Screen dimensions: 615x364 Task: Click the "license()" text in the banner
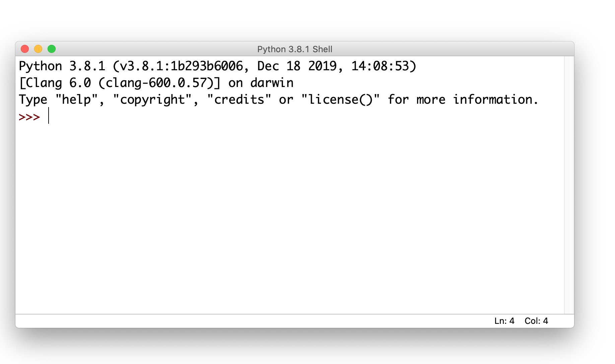(x=340, y=100)
